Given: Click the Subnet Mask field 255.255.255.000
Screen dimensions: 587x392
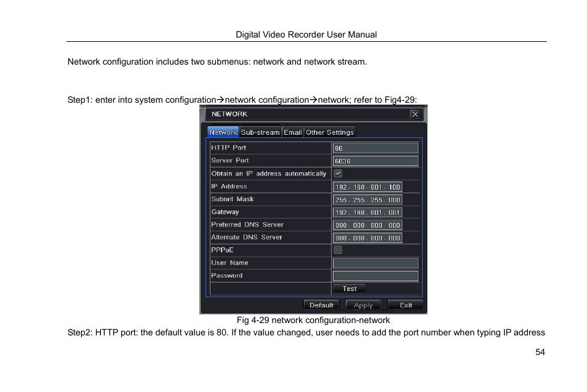Looking at the screenshot, I should (367, 199).
